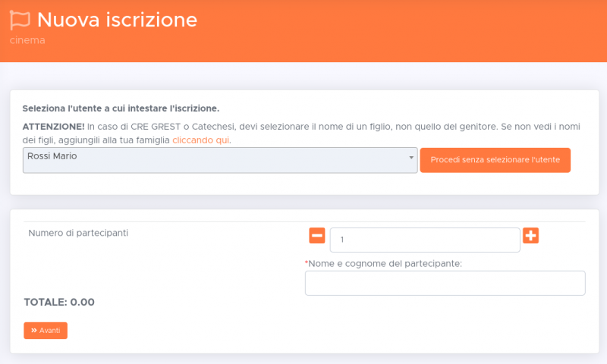Viewport: 607px width, 364px height.
Task: Click the red required asterisk marker
Action: (307, 262)
